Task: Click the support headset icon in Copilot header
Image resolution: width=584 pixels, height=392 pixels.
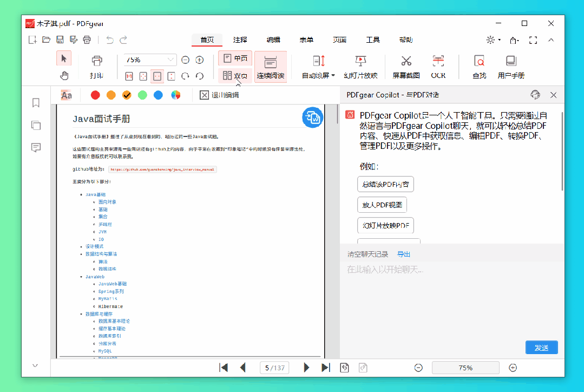Action: (535, 95)
